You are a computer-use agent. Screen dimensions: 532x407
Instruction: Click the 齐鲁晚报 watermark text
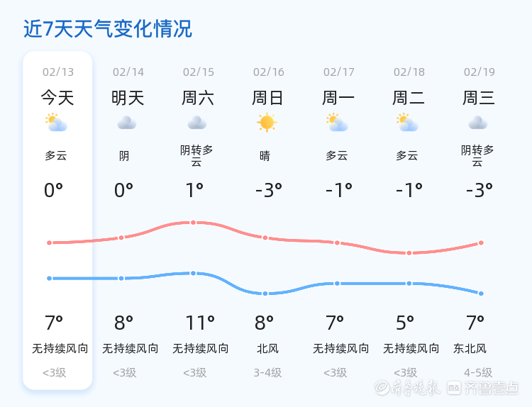click(x=407, y=388)
